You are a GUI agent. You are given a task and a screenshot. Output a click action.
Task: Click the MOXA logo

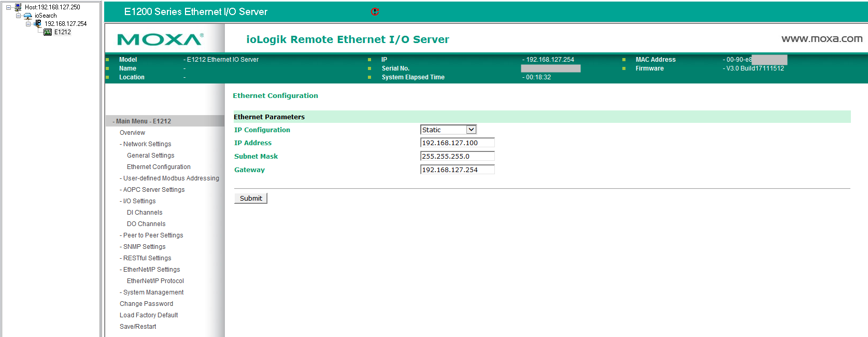tap(160, 39)
